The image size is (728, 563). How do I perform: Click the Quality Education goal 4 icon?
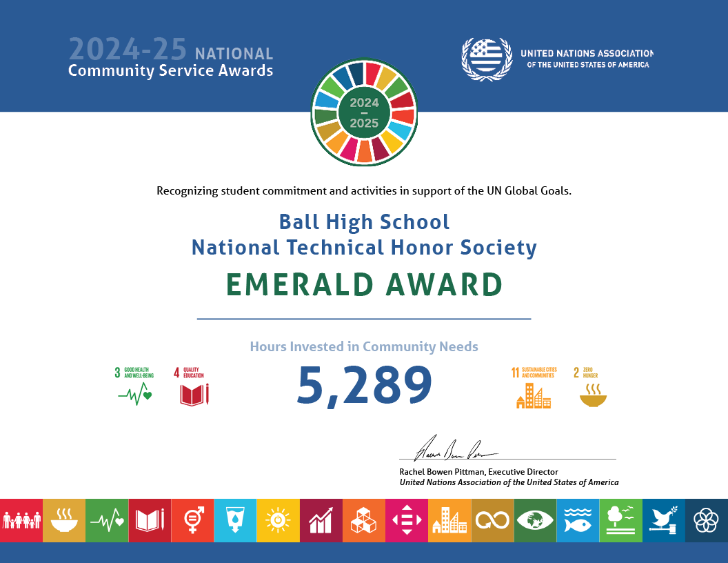191,386
